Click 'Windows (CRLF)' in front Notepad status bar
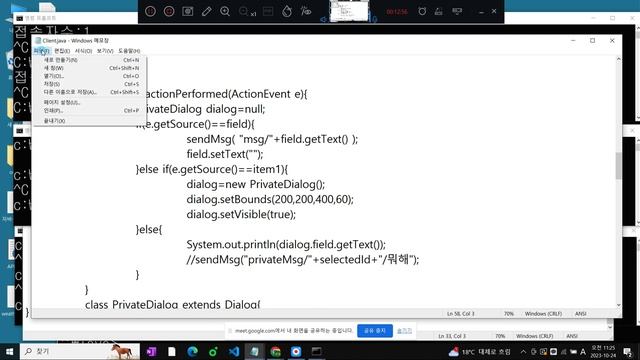 (543, 313)
